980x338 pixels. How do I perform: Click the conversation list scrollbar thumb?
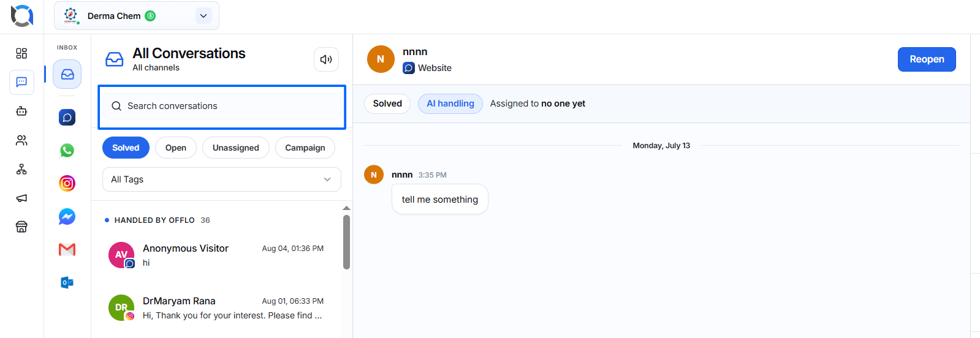tap(346, 242)
